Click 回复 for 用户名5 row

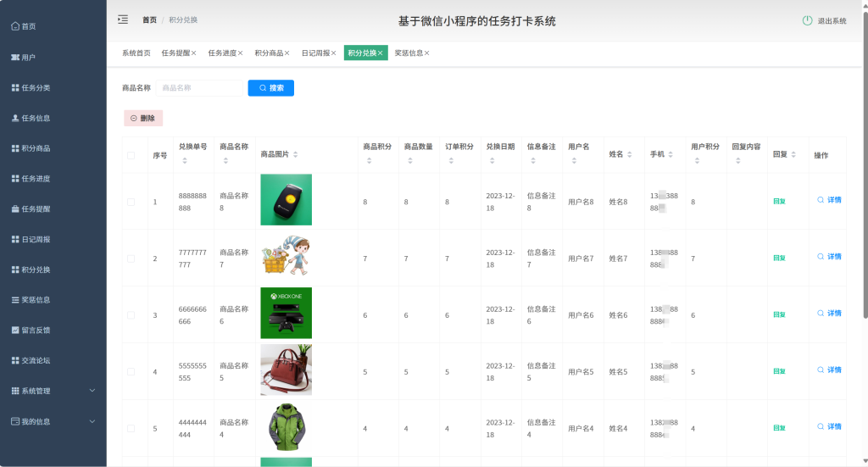tap(779, 371)
